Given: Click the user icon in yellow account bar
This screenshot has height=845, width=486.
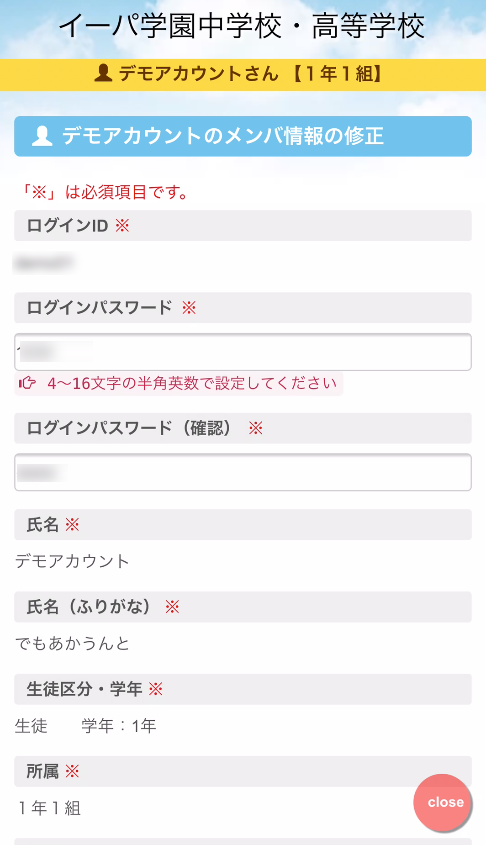Looking at the screenshot, I should (103, 73).
